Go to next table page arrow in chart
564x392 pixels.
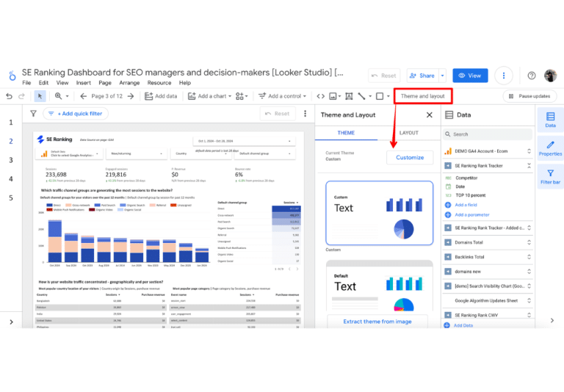coord(297,269)
